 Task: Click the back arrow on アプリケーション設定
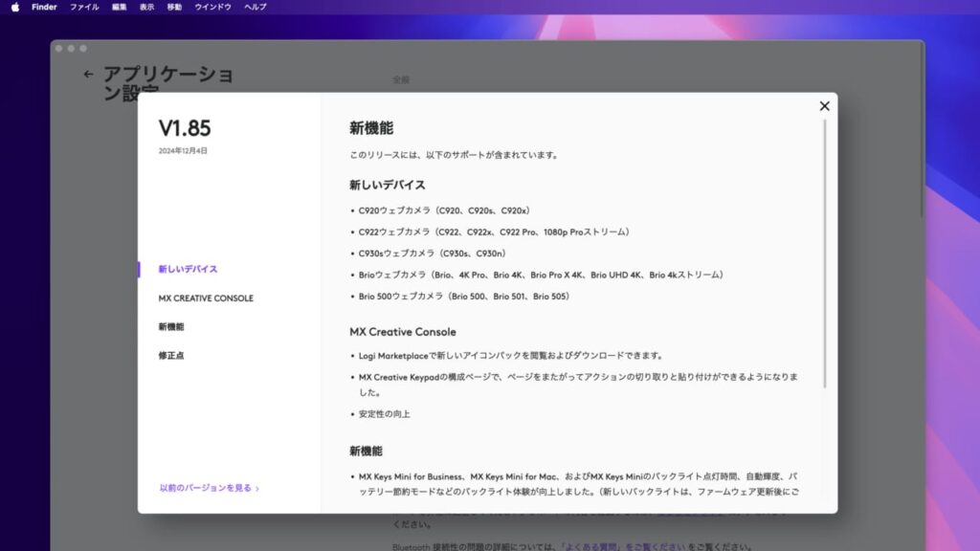pyautogui.click(x=88, y=74)
